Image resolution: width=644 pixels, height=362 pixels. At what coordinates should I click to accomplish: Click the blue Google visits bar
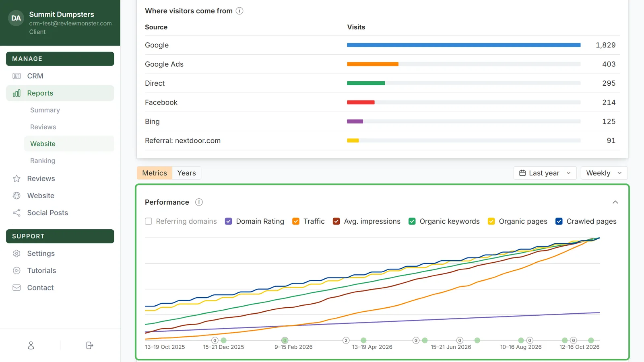point(464,45)
